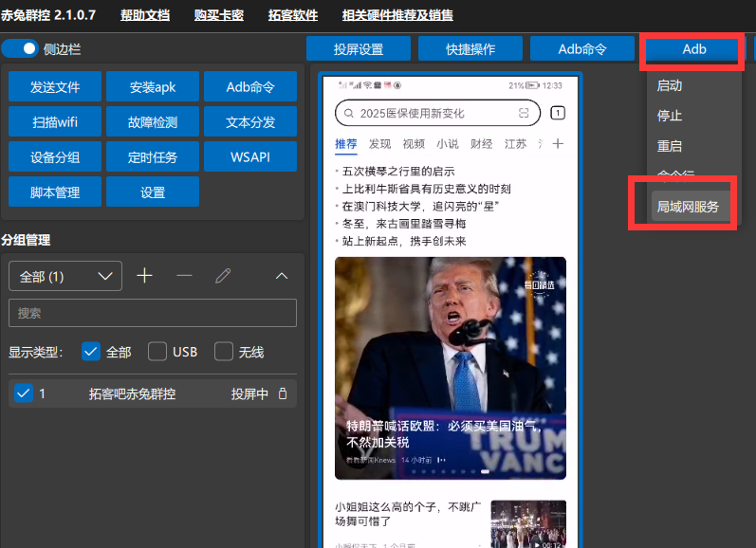The width and height of the screenshot is (756, 548).
Task: Click the 安装apk button
Action: 153,87
